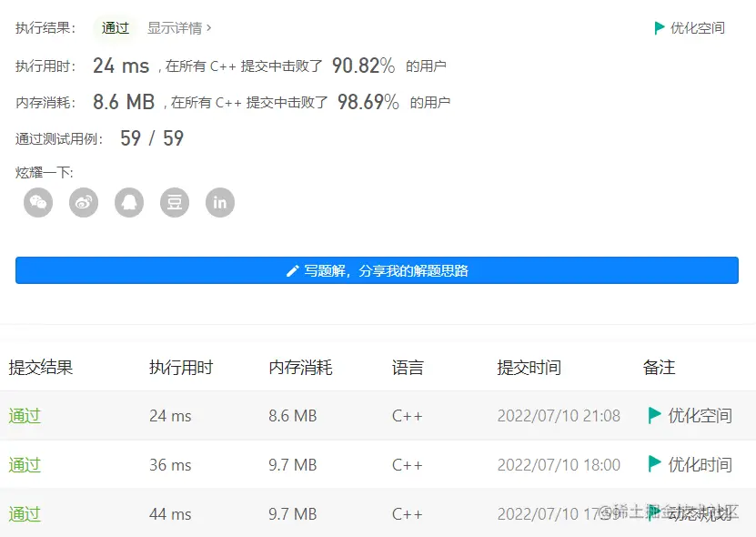The height and width of the screenshot is (537, 756).
Task: Click pencil icon on the blue 写题解 button
Action: [292, 271]
